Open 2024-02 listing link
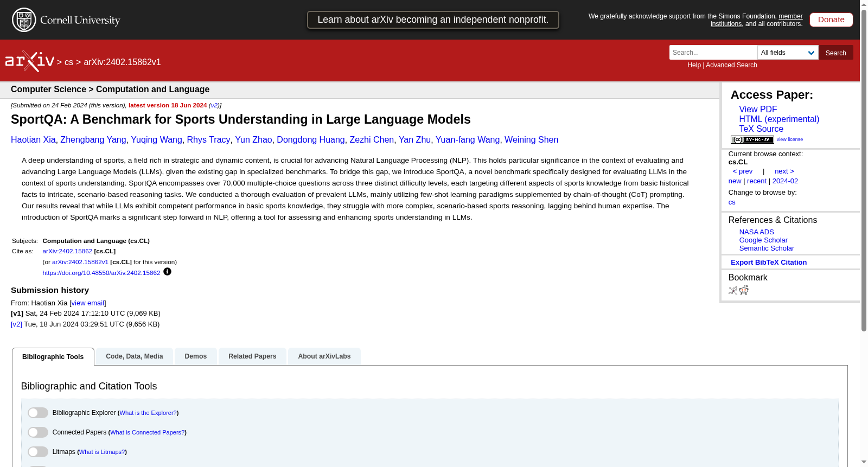 (x=785, y=181)
